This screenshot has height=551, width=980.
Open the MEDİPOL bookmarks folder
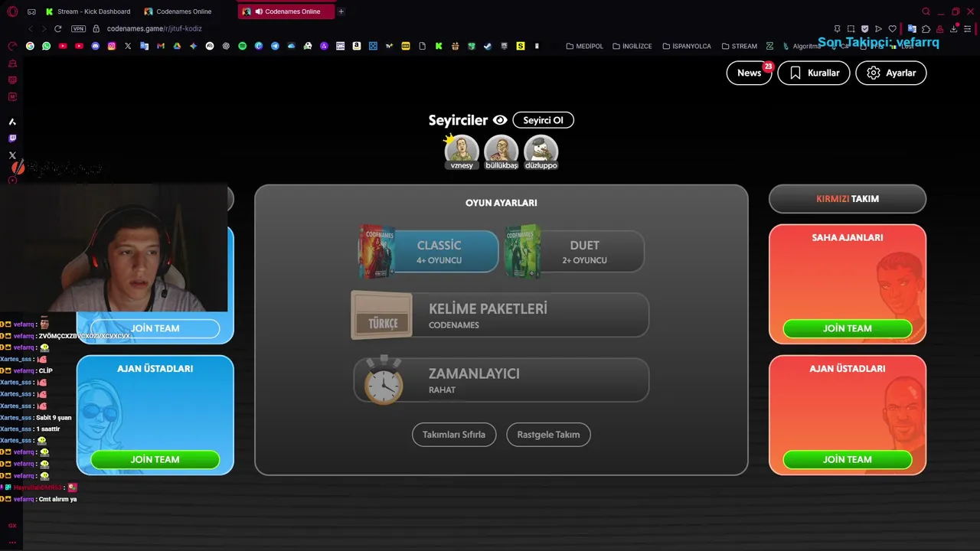point(584,46)
